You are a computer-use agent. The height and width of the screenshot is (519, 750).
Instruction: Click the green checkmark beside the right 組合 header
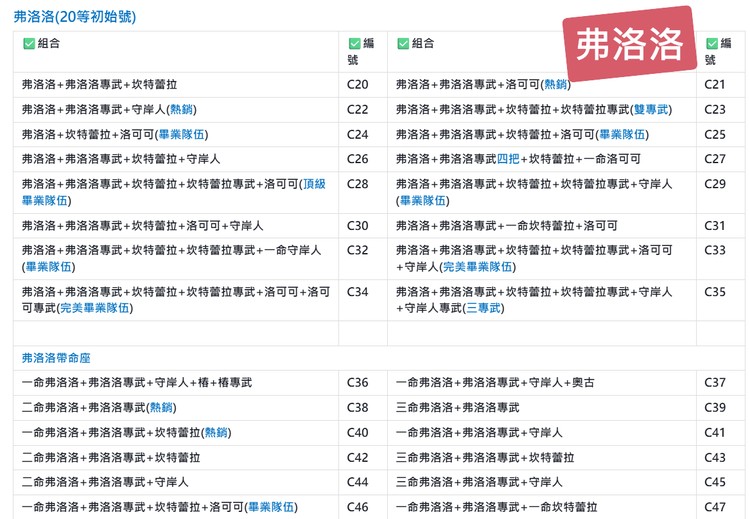coord(403,44)
